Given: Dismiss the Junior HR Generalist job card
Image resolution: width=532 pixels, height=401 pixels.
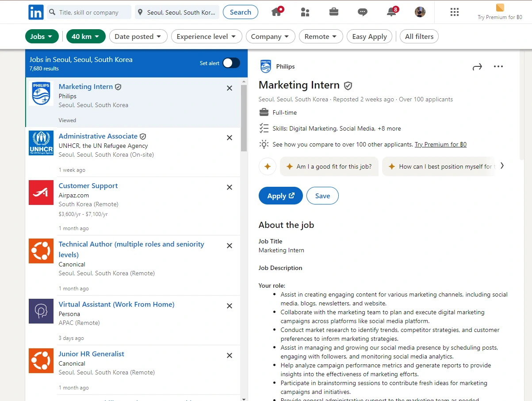Looking at the screenshot, I should pos(230,355).
